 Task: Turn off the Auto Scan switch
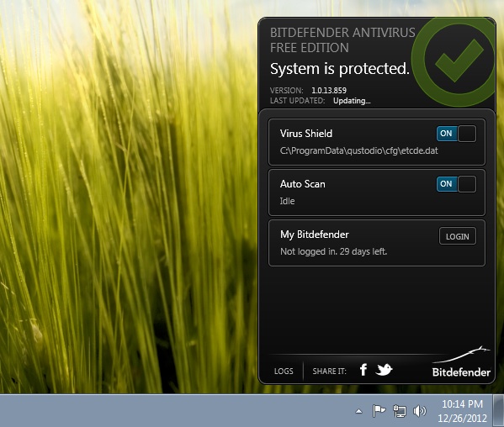click(456, 184)
